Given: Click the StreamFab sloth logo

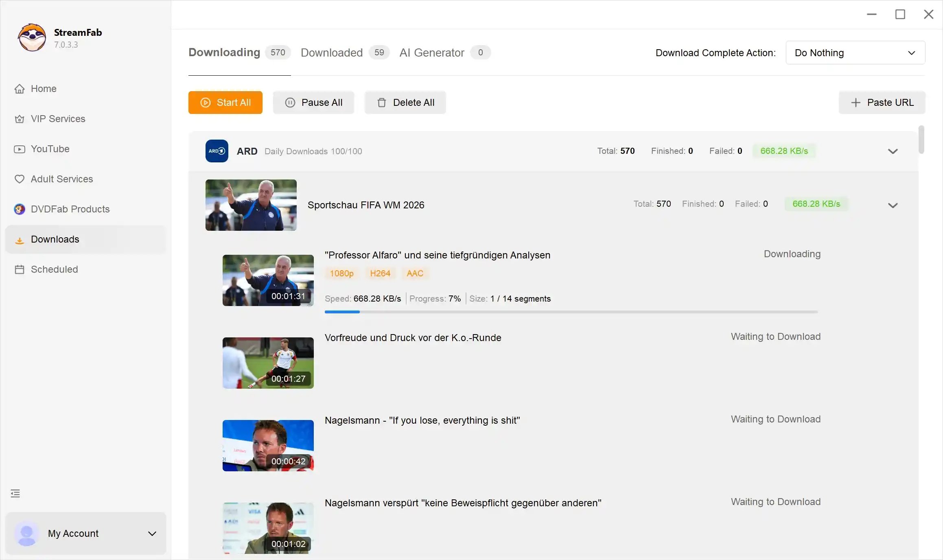Looking at the screenshot, I should coord(32,37).
